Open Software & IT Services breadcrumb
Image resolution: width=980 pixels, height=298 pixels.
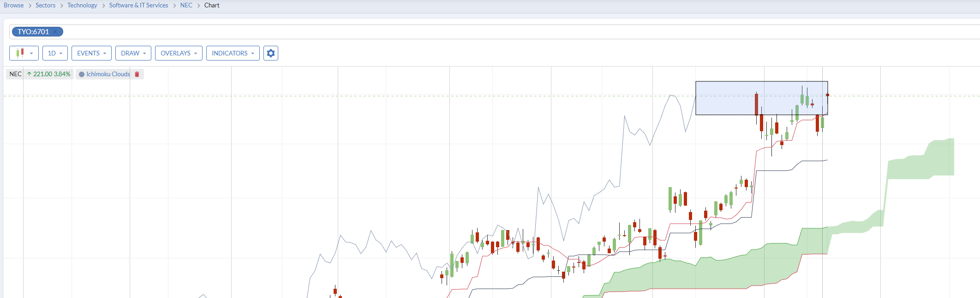[x=138, y=5]
